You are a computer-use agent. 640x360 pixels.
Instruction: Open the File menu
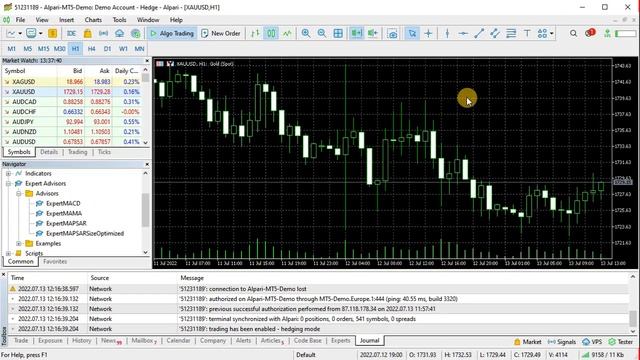pyautogui.click(x=20, y=20)
